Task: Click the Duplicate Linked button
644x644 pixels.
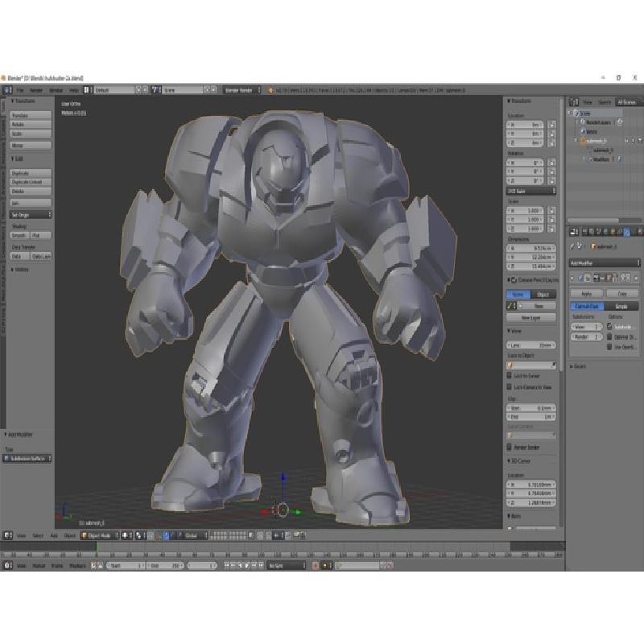Action: (x=31, y=182)
